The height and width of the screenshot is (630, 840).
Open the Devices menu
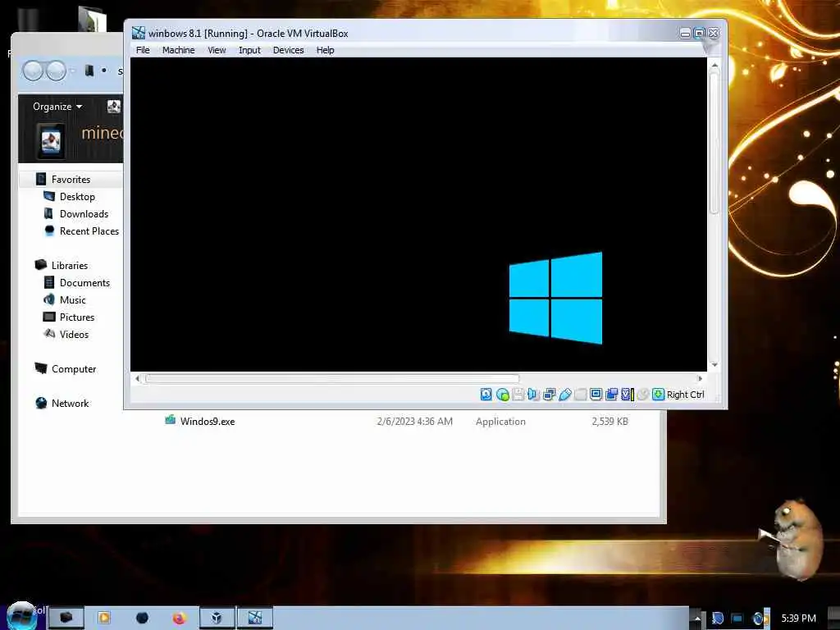point(288,50)
